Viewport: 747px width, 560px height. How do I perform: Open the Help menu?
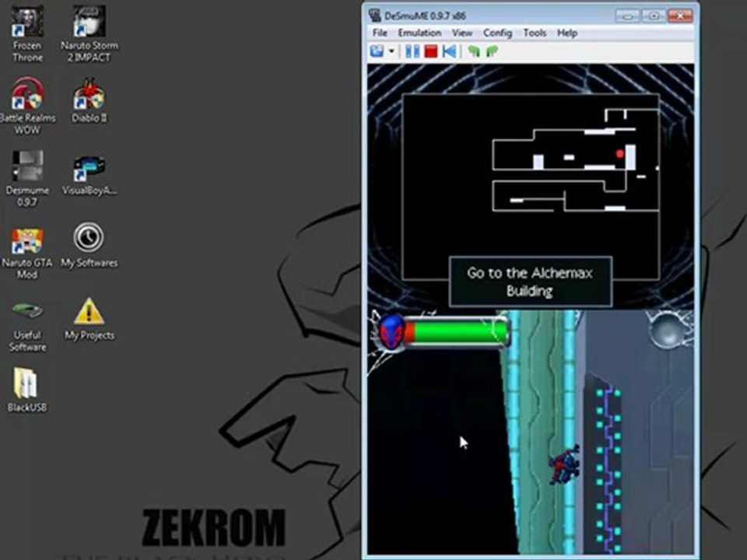pos(567,33)
